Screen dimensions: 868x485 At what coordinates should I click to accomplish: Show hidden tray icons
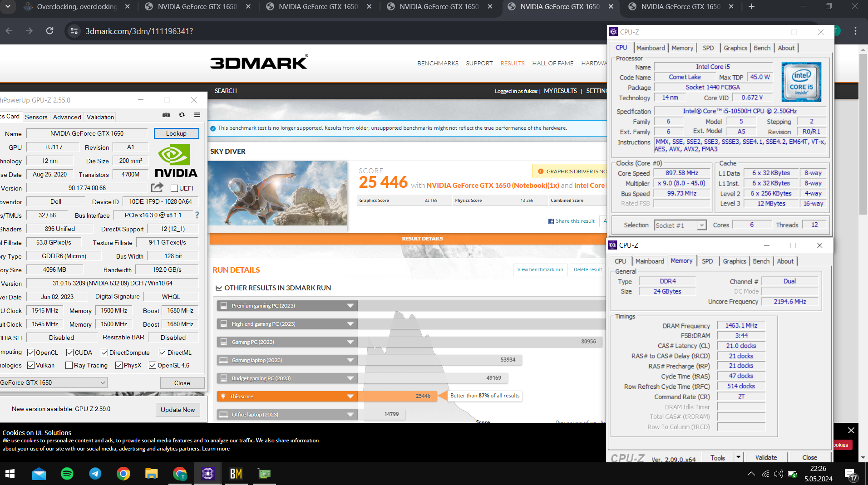click(x=751, y=474)
